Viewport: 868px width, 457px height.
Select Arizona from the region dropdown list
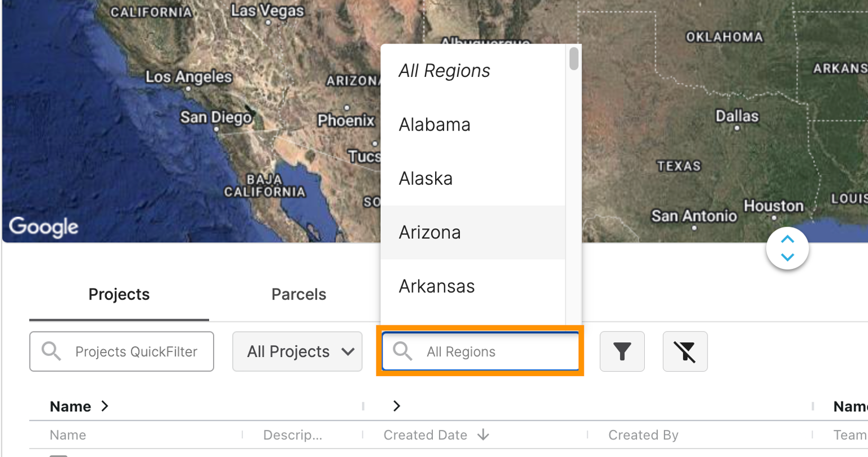tap(430, 232)
